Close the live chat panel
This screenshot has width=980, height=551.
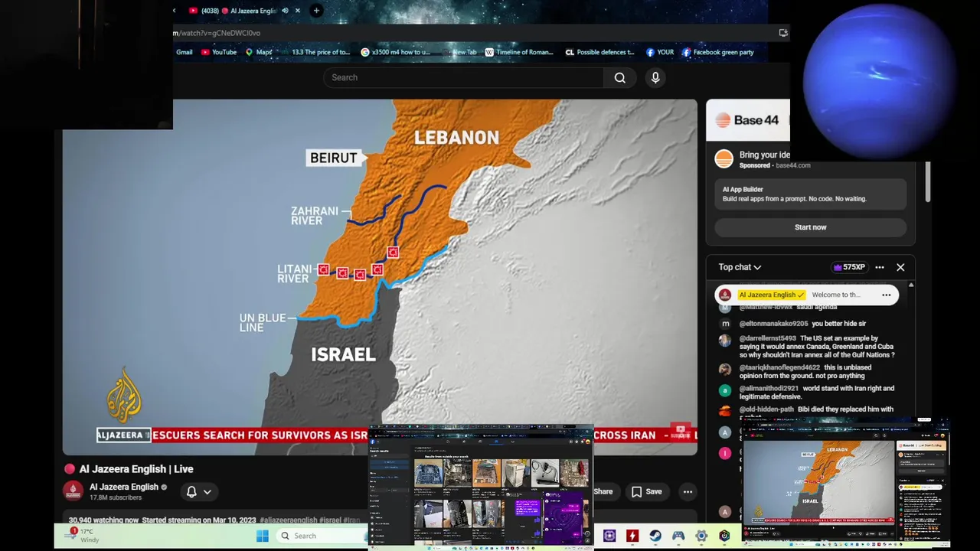coord(900,267)
